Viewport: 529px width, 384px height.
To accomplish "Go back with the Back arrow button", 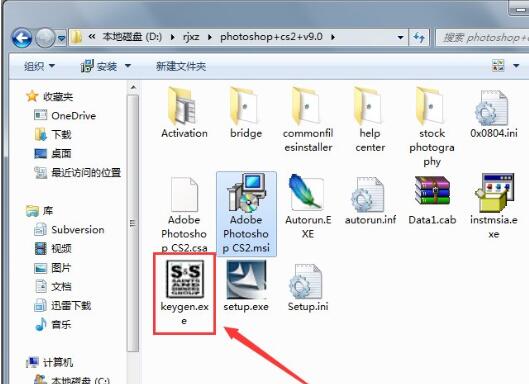I will pos(22,37).
